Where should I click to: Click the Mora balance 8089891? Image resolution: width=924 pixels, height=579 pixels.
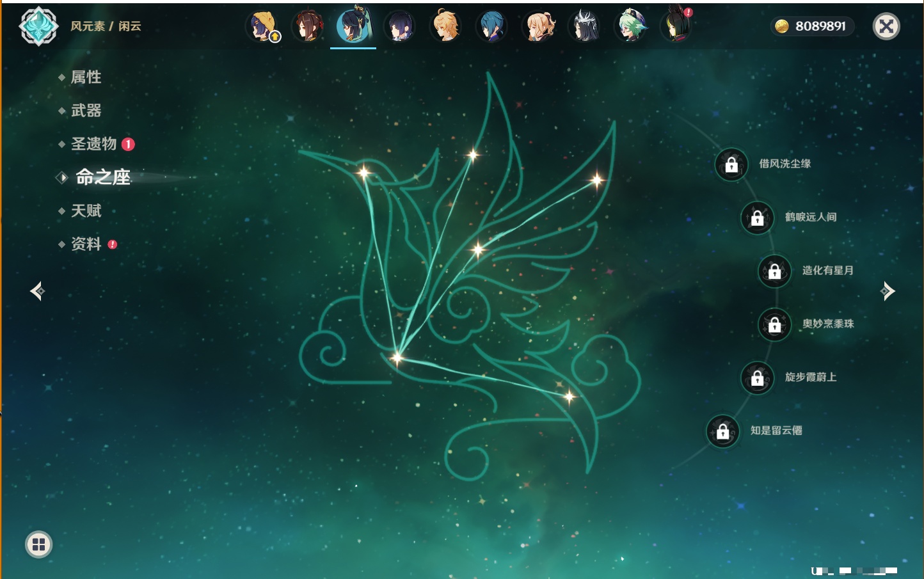pos(820,26)
